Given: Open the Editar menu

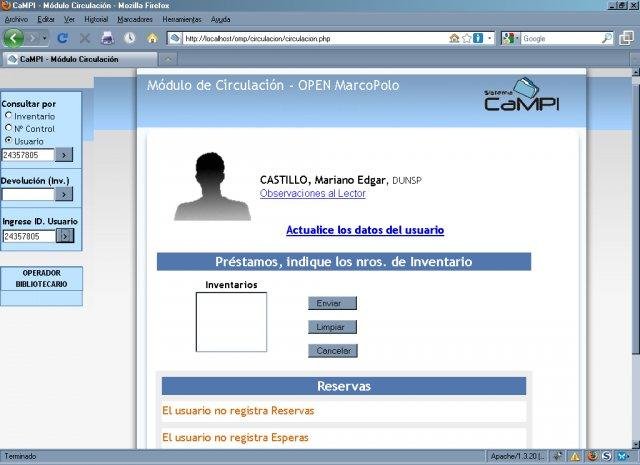Looking at the screenshot, I should [x=46, y=19].
